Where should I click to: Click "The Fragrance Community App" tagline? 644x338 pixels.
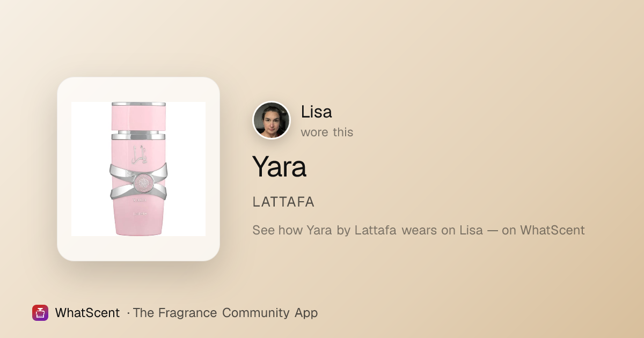[225, 313]
